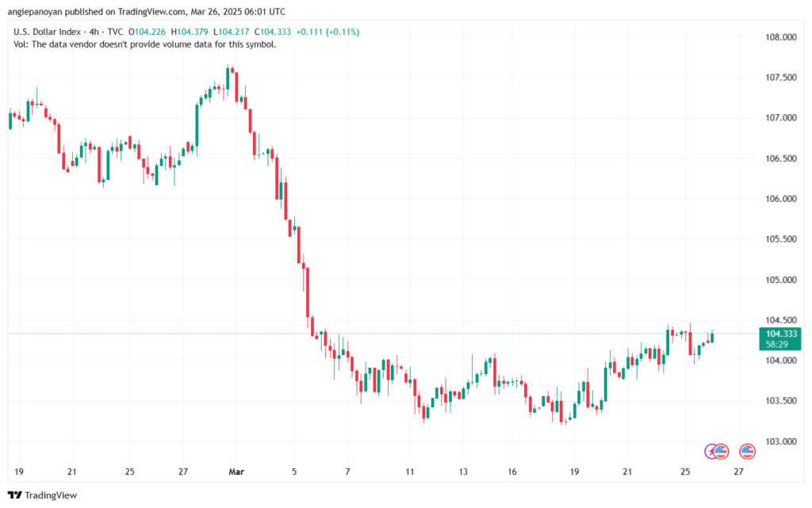
Task: Click the 103.500 price axis label
Action: click(x=781, y=401)
